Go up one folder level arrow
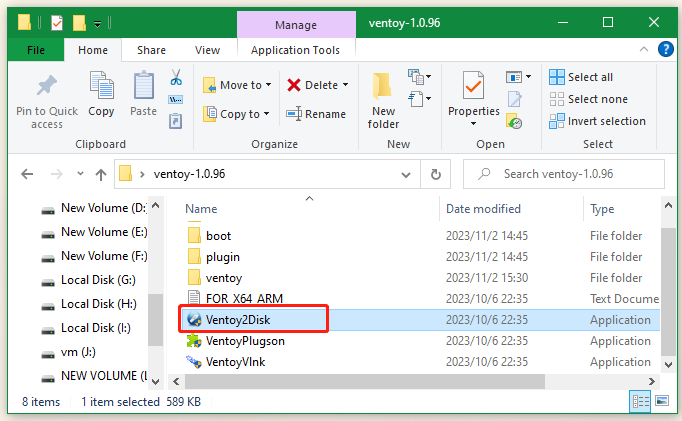Viewport: 682px width, 421px height. point(101,174)
